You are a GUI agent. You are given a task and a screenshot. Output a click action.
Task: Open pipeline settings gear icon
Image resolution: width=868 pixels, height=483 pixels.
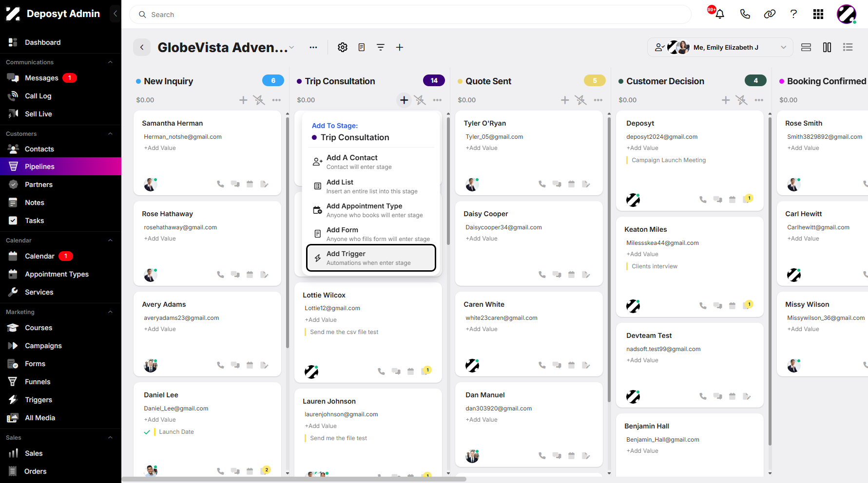343,47
